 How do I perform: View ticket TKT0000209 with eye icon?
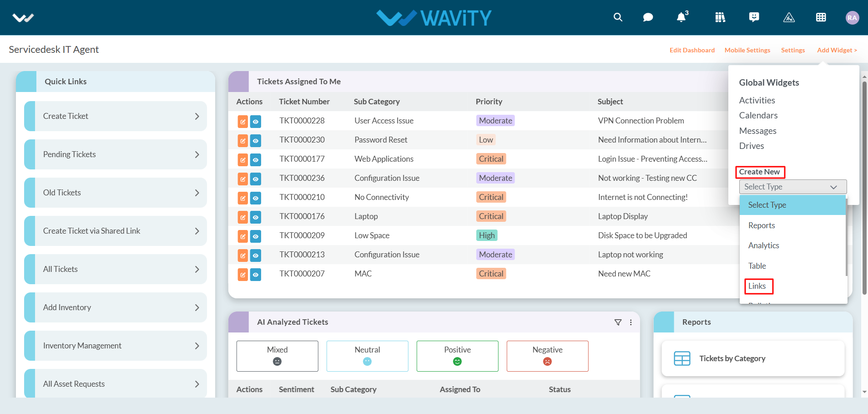pos(256,236)
